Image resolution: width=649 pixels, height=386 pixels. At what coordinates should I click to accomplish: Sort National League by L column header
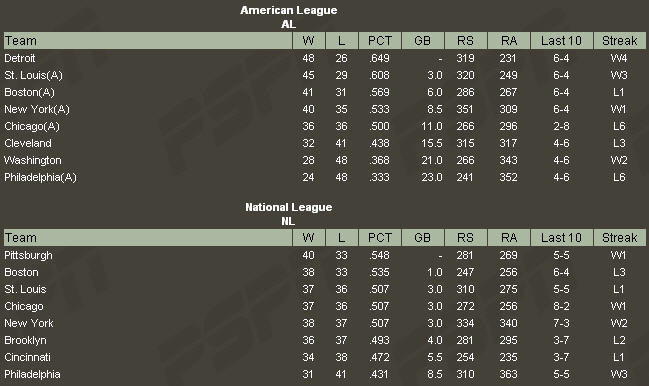coord(341,237)
